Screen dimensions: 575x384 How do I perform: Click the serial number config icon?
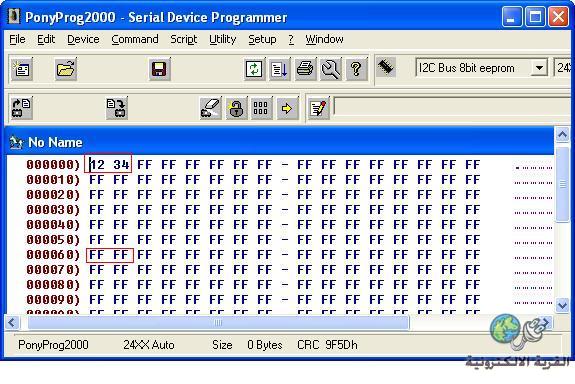[261, 108]
